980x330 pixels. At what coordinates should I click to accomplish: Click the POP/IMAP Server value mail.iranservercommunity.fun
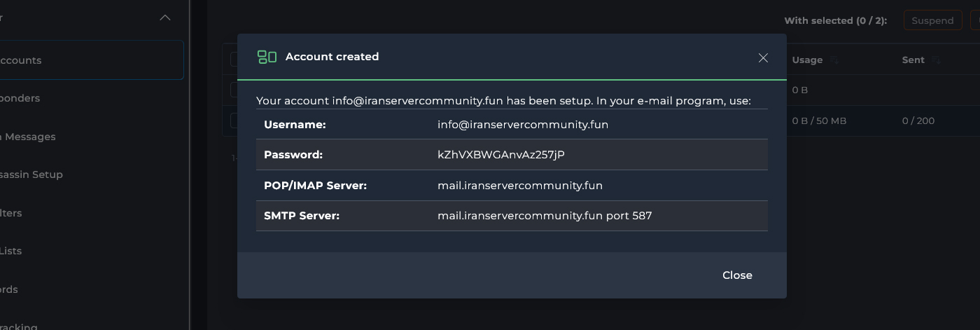click(519, 186)
